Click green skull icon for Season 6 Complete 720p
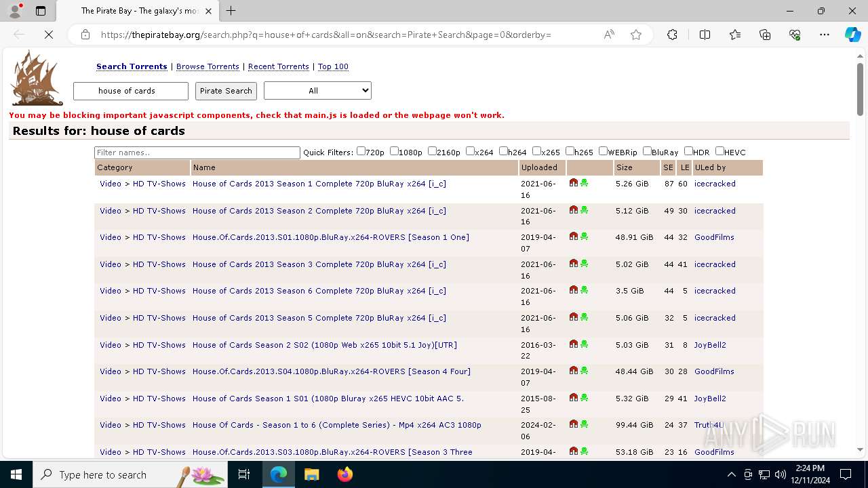868x488 pixels. pyautogui.click(x=584, y=290)
